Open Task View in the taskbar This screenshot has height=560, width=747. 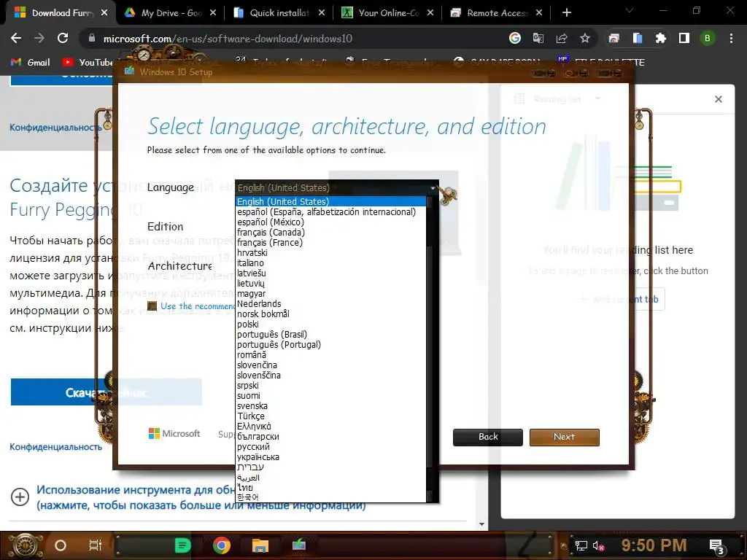click(x=96, y=545)
